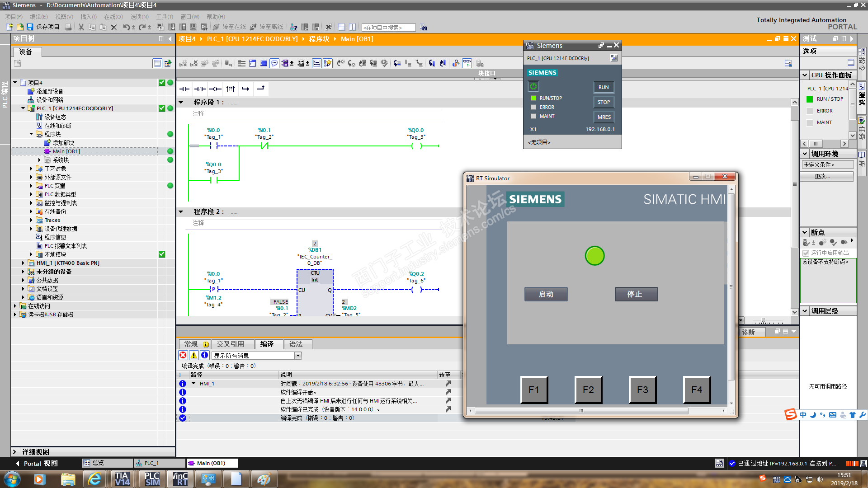This screenshot has width=868, height=488.
Task: Insert an output coil instruction
Action: pos(215,89)
